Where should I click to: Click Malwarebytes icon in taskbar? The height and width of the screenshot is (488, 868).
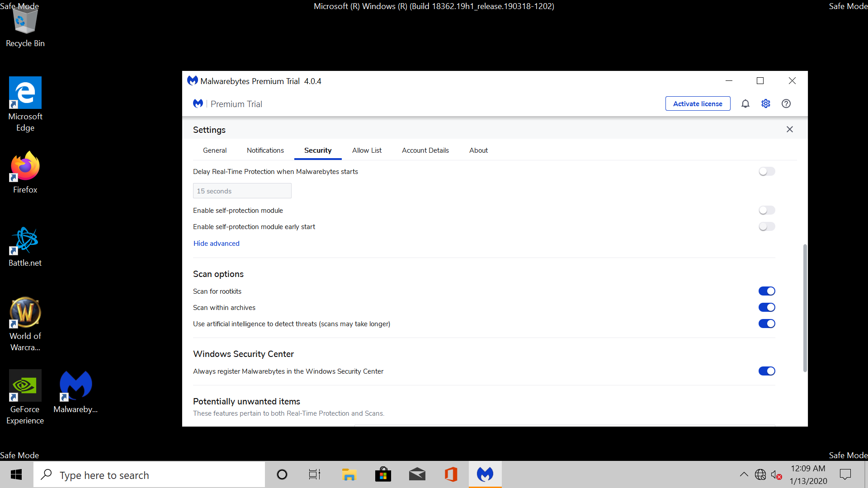point(485,474)
